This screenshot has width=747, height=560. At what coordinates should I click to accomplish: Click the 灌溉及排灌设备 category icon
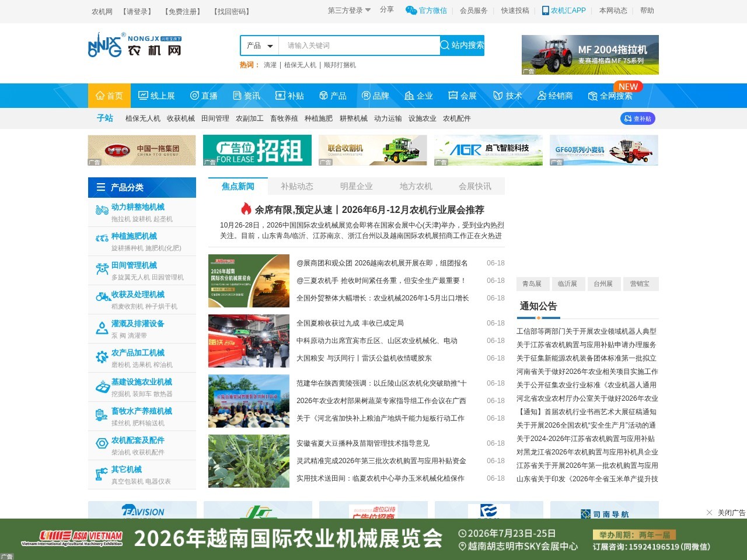(102, 328)
